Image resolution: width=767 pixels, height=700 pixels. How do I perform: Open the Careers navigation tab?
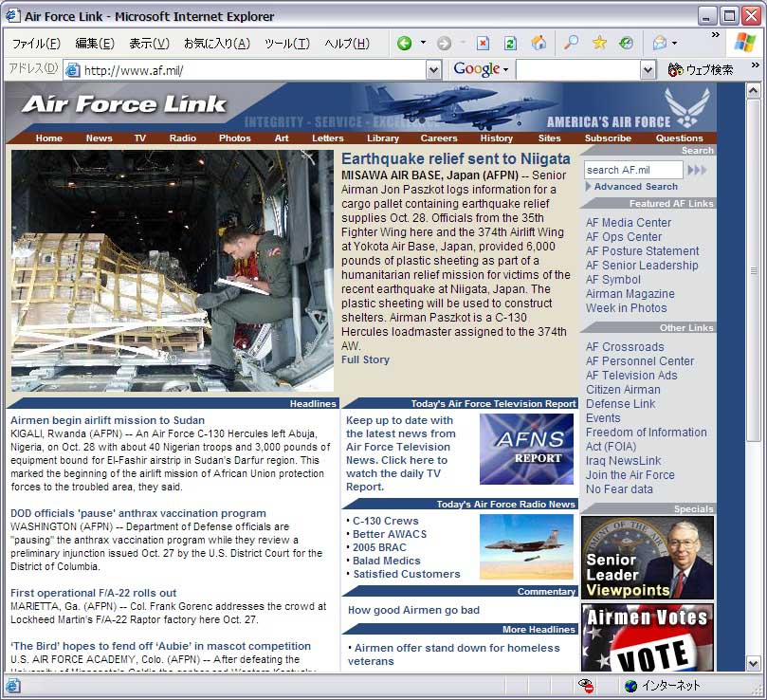coord(439,138)
